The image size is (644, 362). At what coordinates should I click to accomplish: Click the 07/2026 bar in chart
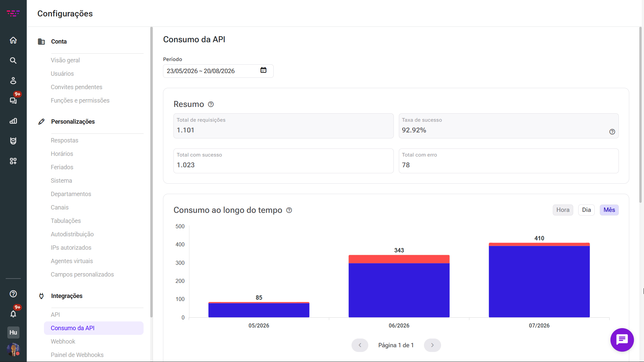click(539, 280)
